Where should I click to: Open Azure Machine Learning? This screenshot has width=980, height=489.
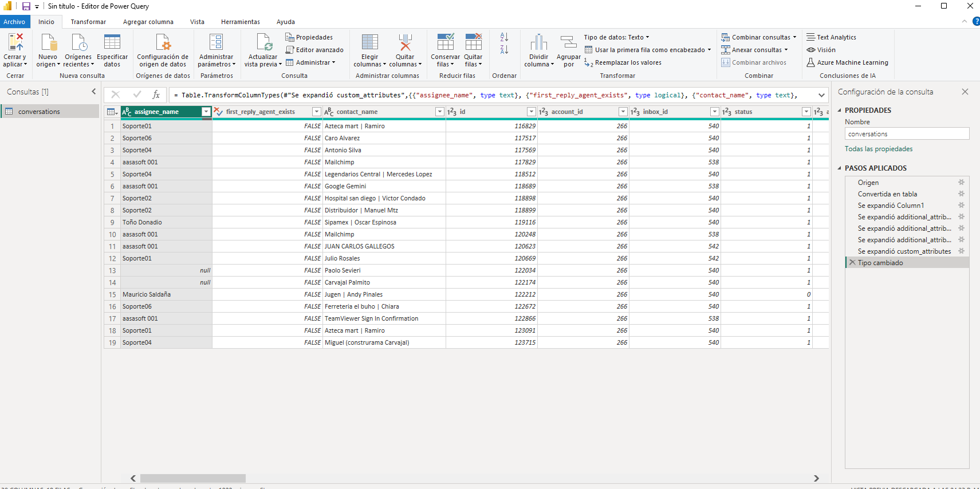click(x=848, y=62)
